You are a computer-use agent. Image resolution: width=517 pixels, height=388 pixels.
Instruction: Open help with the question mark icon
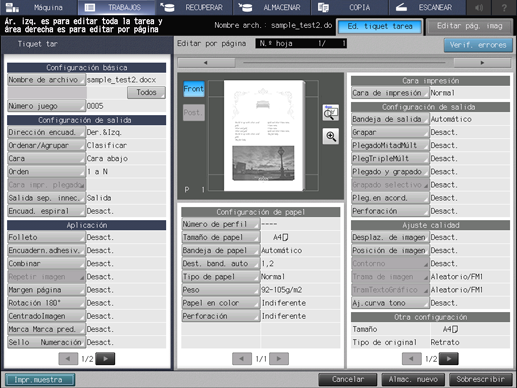coord(504,7)
